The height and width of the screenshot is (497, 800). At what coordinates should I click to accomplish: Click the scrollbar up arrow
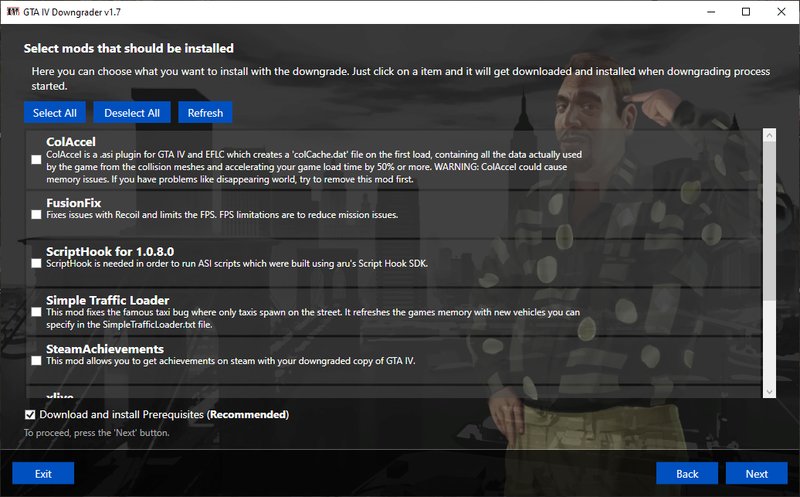[769, 135]
